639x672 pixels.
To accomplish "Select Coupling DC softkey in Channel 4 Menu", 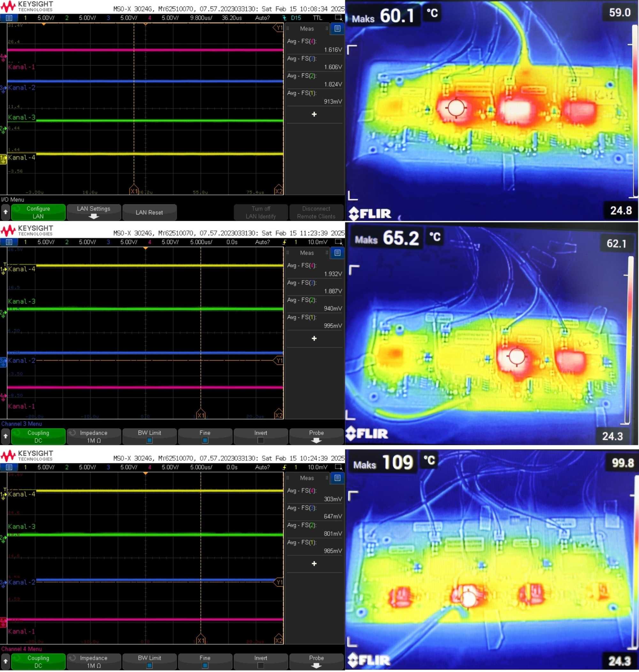I will coord(38,661).
